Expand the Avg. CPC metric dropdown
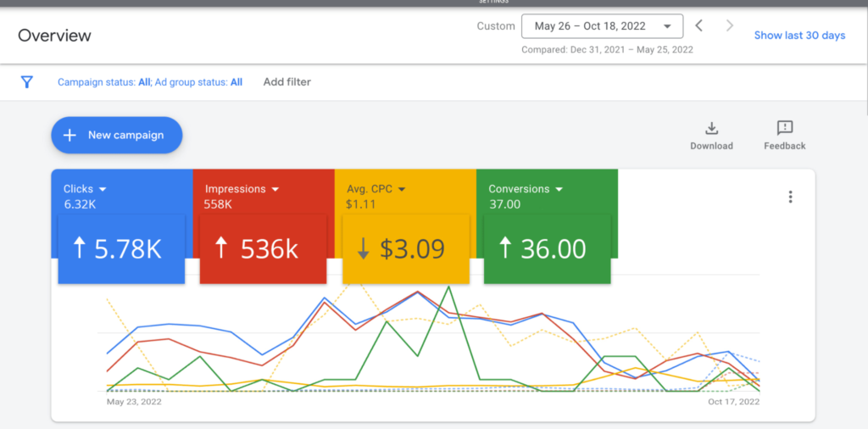Image resolution: width=868 pixels, height=429 pixels. (x=402, y=189)
